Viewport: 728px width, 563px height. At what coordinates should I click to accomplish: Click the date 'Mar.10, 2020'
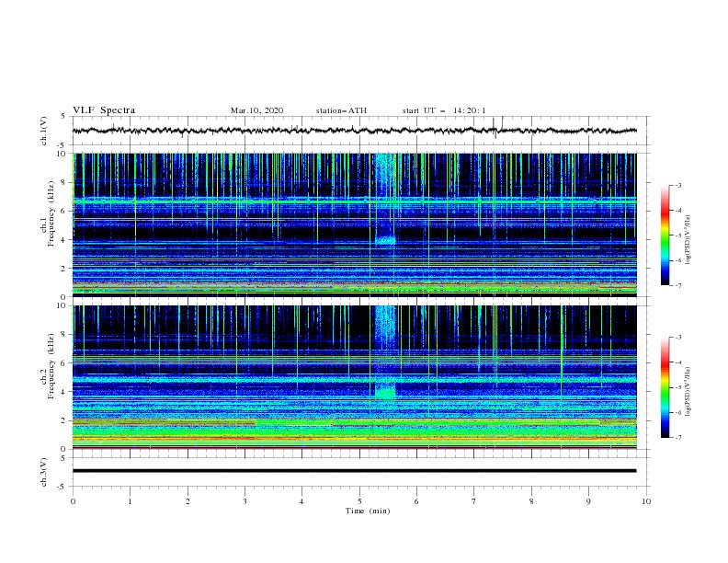pos(256,110)
